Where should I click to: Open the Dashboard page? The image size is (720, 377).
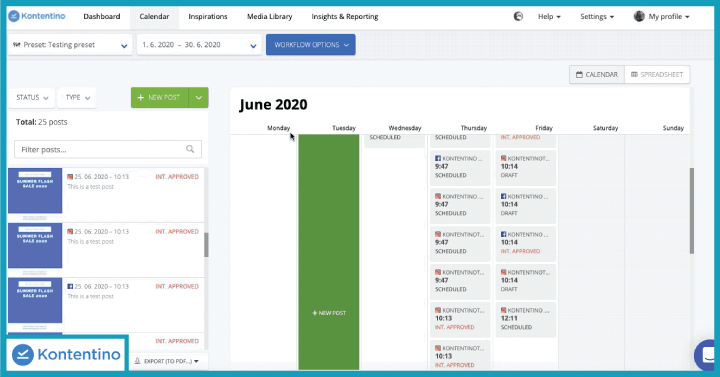pyautogui.click(x=101, y=17)
